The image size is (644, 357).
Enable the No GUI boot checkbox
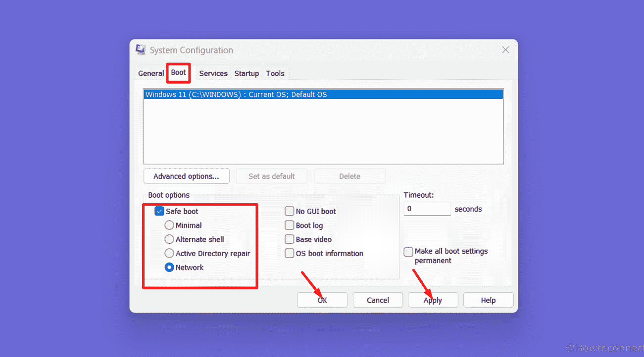click(290, 211)
